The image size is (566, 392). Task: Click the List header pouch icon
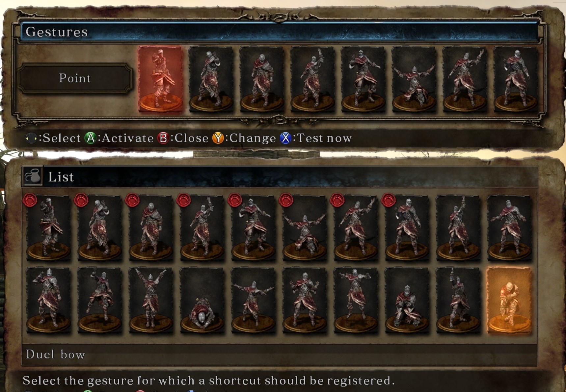33,176
